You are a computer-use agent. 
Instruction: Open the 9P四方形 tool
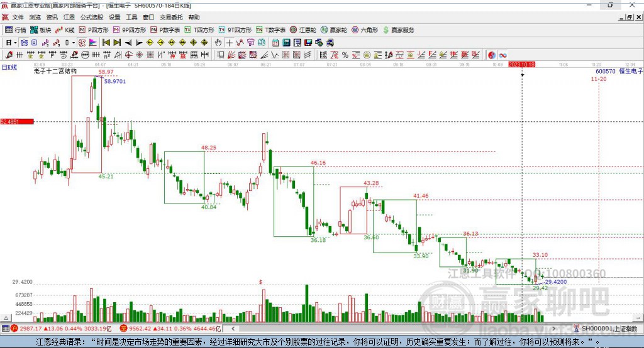tap(130, 30)
